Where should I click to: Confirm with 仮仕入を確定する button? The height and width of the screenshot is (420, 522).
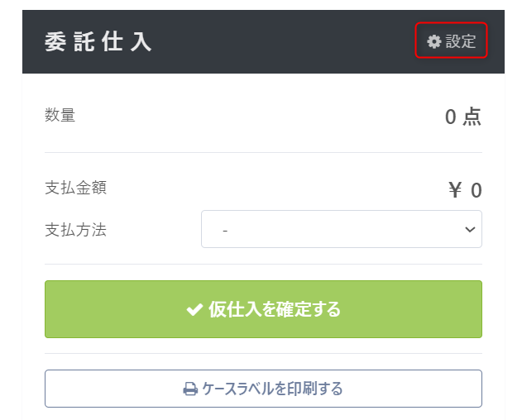263,309
